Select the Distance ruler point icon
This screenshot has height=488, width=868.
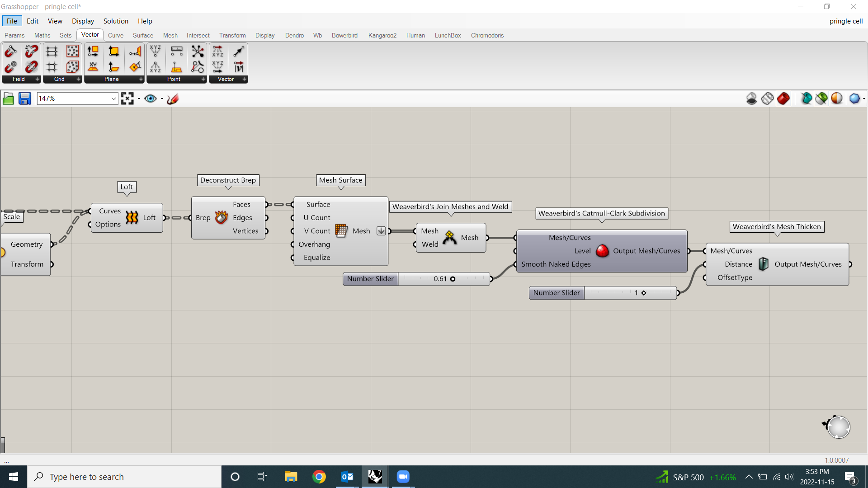(177, 51)
